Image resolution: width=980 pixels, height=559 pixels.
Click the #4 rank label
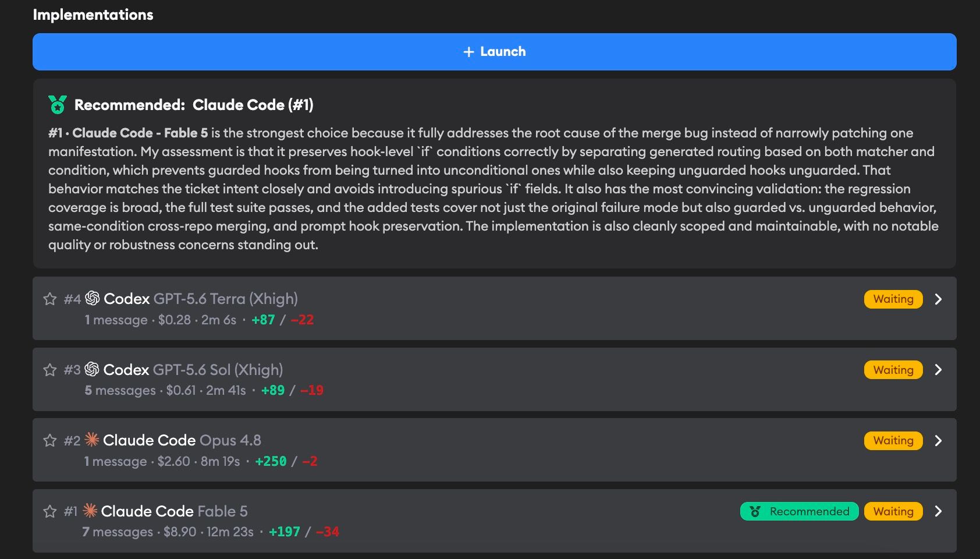[x=72, y=299]
